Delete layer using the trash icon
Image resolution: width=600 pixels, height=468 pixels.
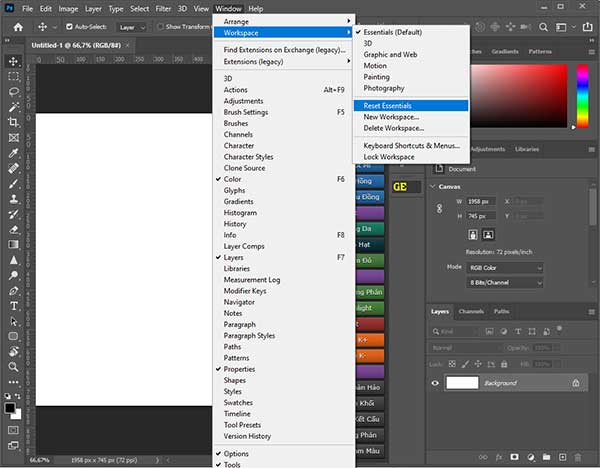tap(578, 457)
